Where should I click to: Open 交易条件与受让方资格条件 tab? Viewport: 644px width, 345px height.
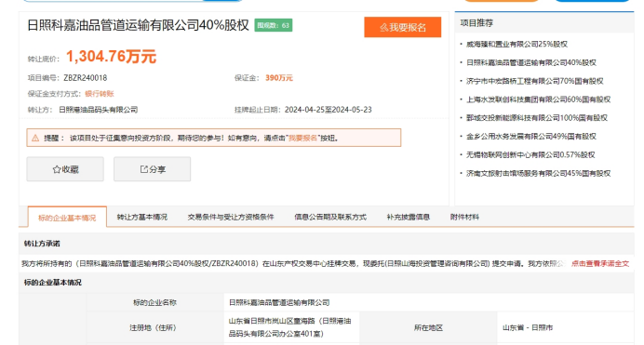[231, 217]
